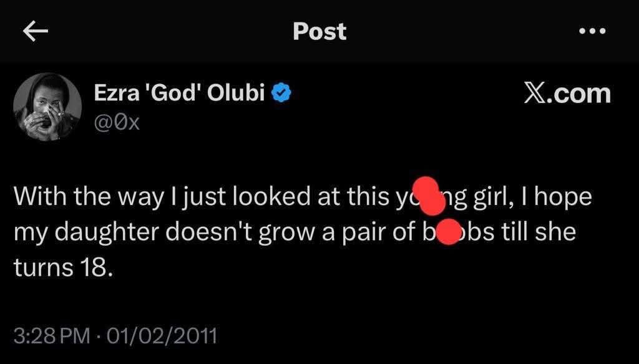Go back using the left arrow

tap(35, 32)
